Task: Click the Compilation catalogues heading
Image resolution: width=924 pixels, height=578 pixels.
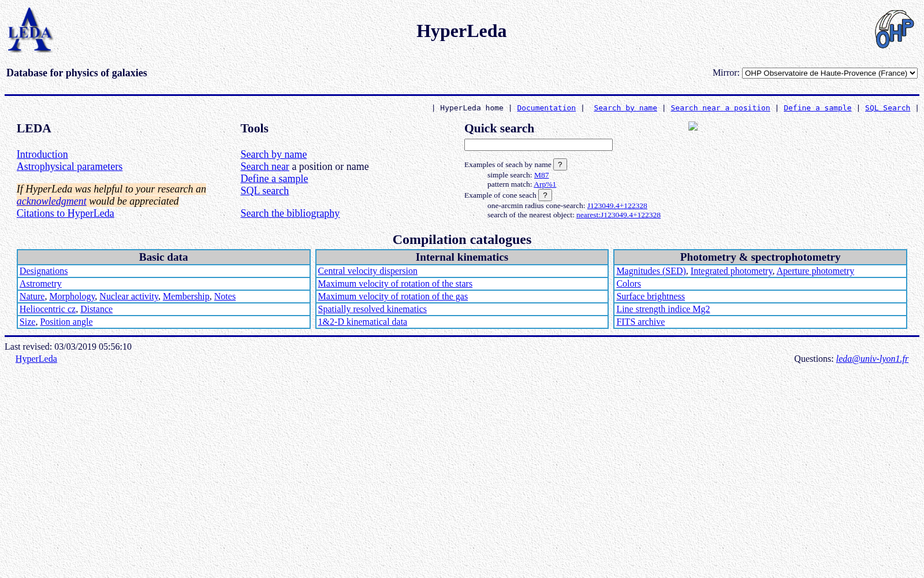Action: click(462, 239)
